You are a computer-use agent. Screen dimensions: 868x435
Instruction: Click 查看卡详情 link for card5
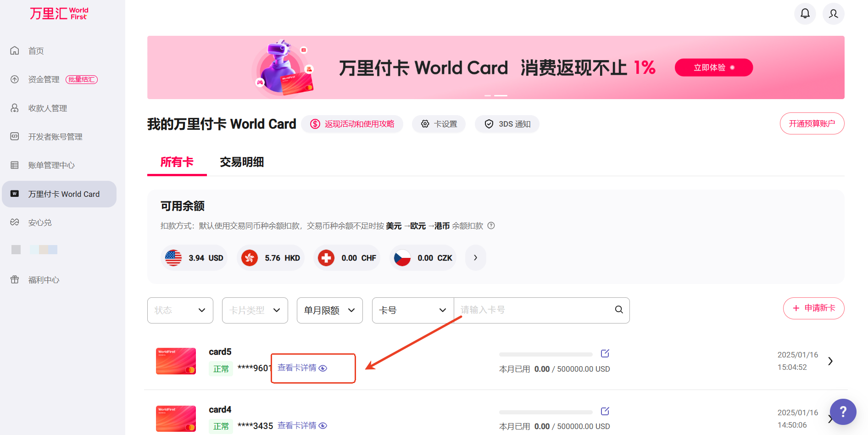point(297,368)
